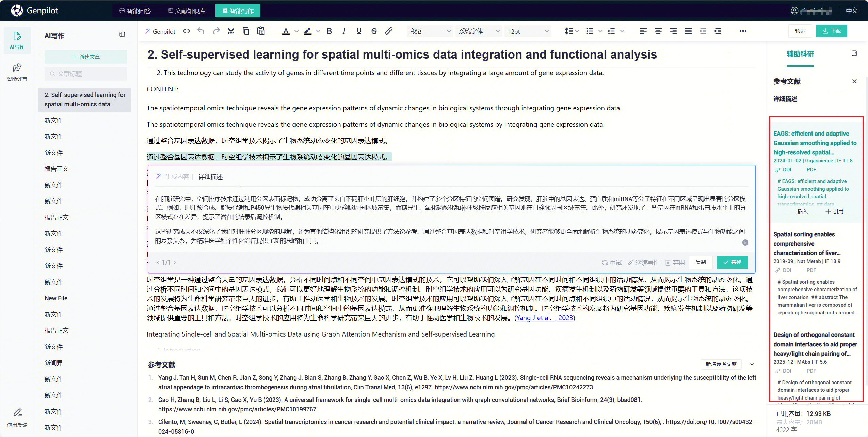Screen dimensions: 868x437
Task: Open the AI写作 sidebar icon
Action: tap(17, 41)
